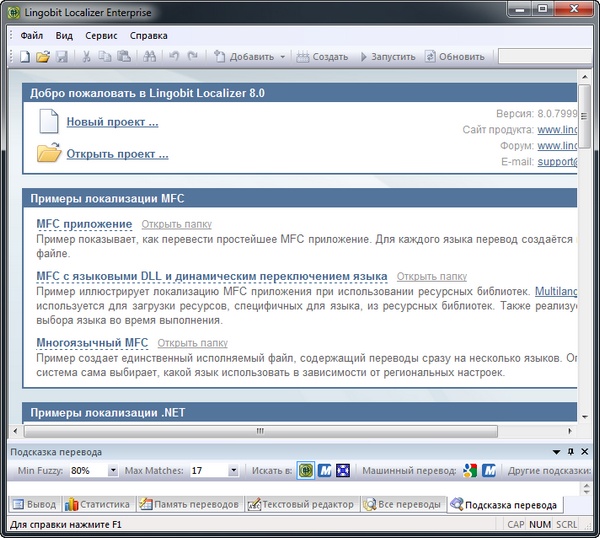Click the Microsoft machine translation icon
Image resolution: width=600 pixels, height=538 pixels.
[489, 471]
